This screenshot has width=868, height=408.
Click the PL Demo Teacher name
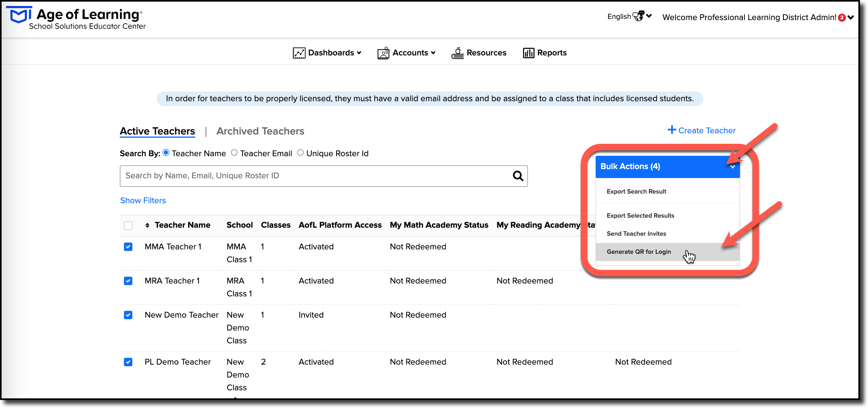177,362
